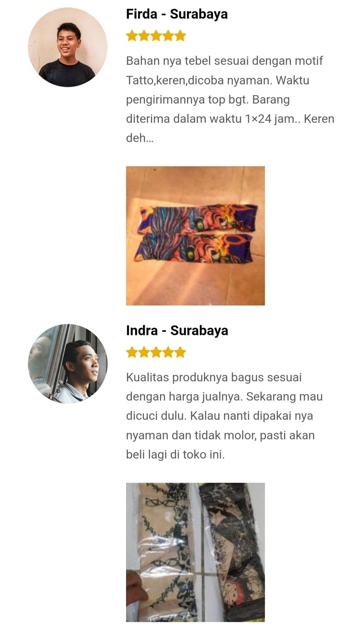
Task: Open Indra's round profile avatar
Action: click(x=68, y=364)
